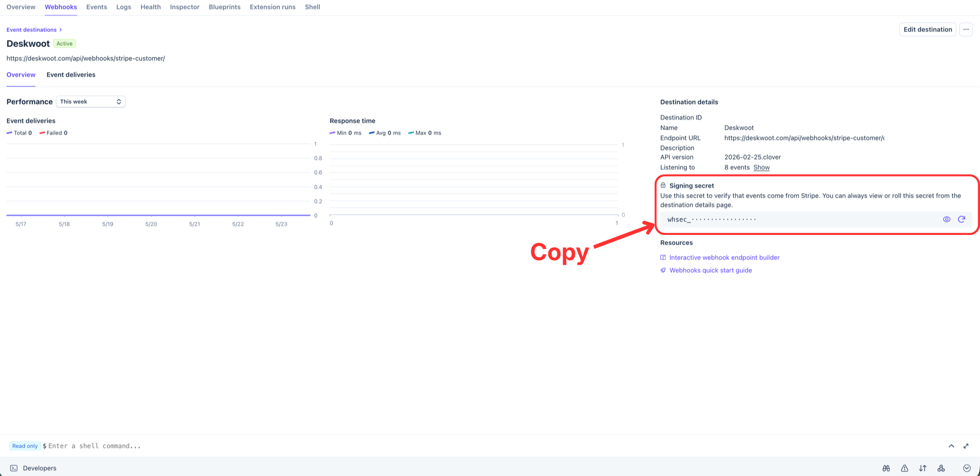Click the up-down arrows icon in footer

point(923,468)
